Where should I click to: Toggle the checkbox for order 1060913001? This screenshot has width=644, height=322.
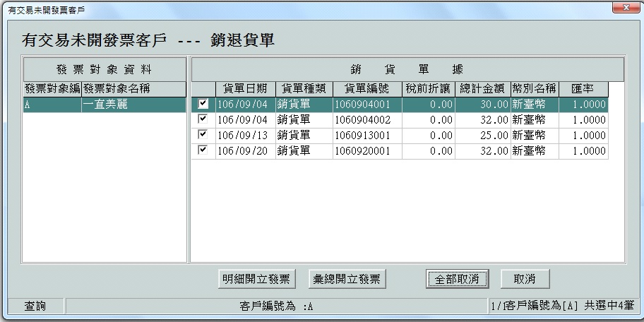203,135
